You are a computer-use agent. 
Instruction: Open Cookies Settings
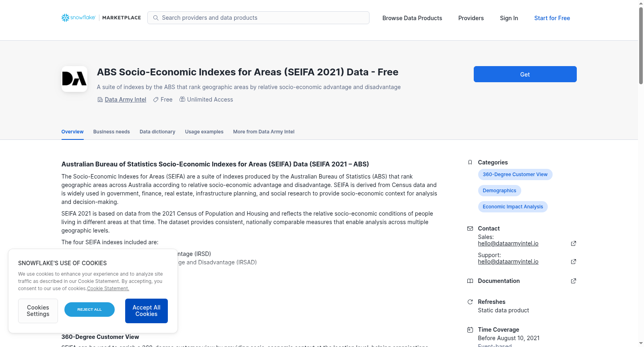point(38,311)
